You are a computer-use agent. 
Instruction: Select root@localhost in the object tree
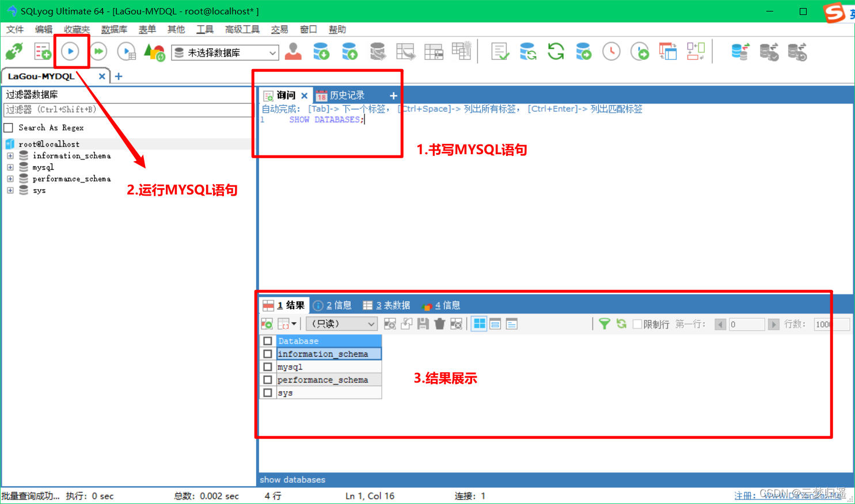(x=49, y=144)
